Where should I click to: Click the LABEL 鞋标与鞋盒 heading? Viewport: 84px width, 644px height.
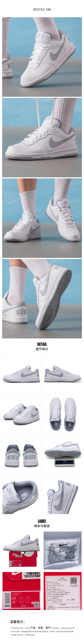42,523
